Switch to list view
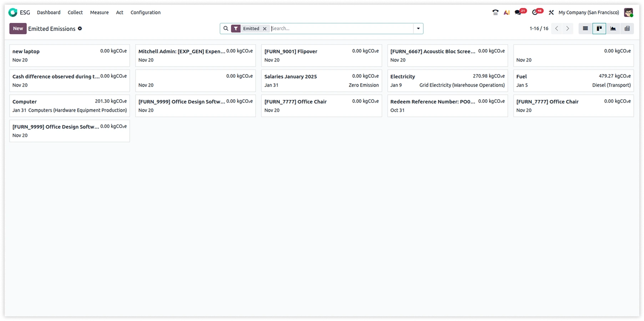644x321 pixels. (585, 29)
